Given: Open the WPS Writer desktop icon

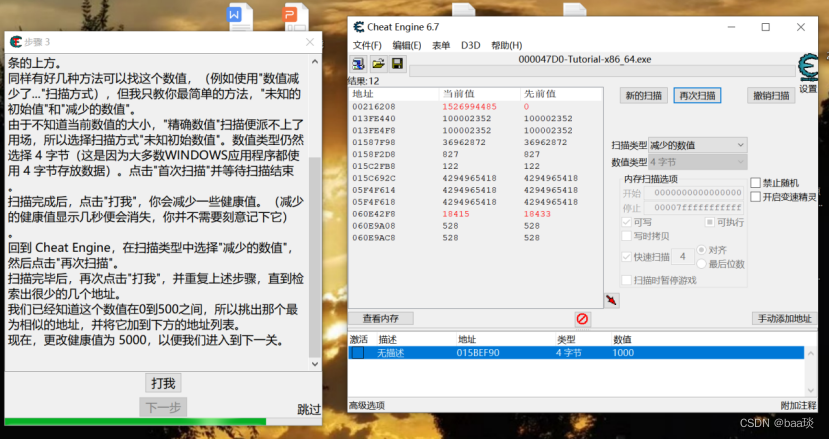Looking at the screenshot, I should click(x=239, y=16).
